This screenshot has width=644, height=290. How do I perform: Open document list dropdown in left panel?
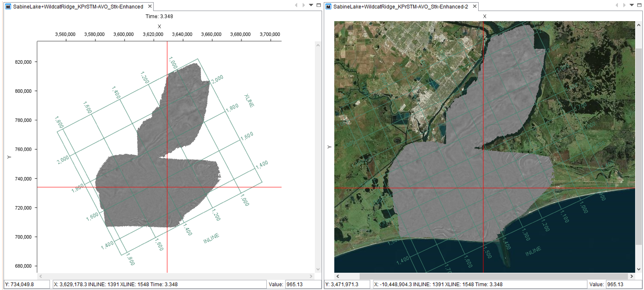(311, 5)
